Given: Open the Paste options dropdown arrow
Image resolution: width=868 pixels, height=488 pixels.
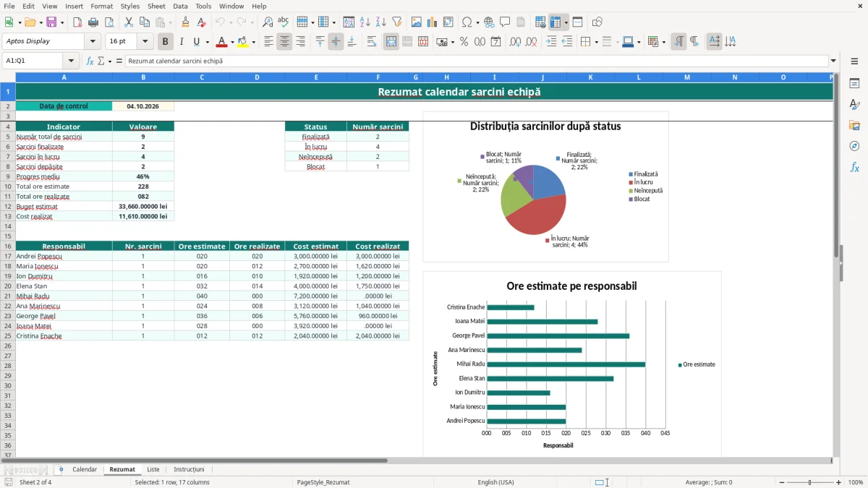Looking at the screenshot, I should 171,22.
